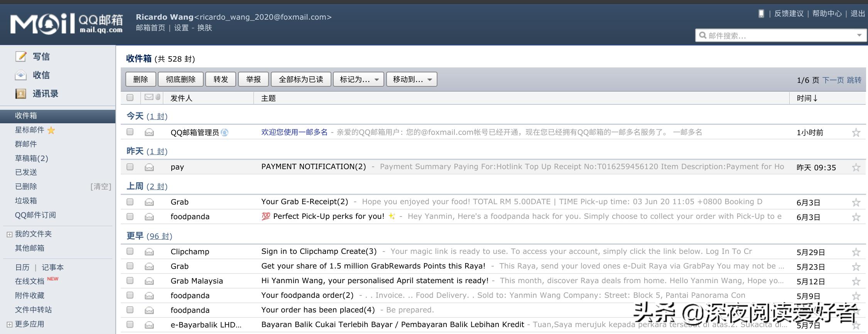Viewport: 868px width, 334px height.
Task: Open the contacts address book icon
Action: 21,94
